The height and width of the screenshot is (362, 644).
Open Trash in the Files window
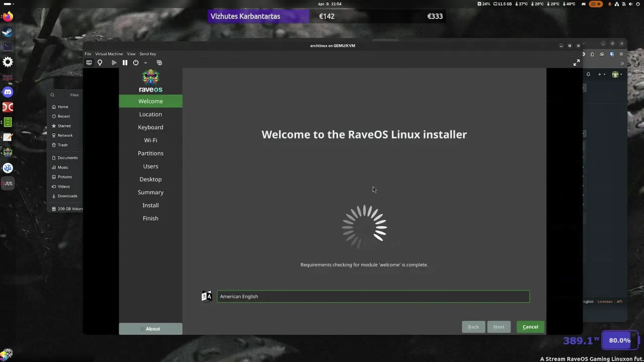[62, 145]
